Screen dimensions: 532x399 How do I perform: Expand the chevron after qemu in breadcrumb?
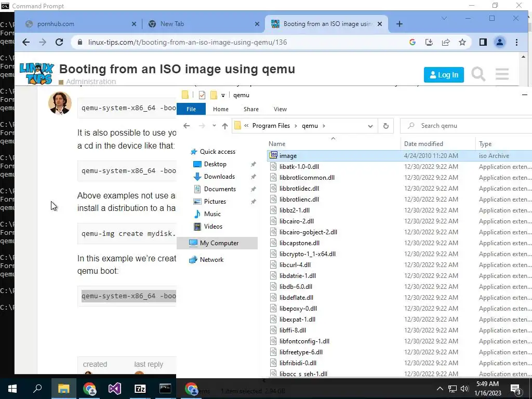(324, 126)
